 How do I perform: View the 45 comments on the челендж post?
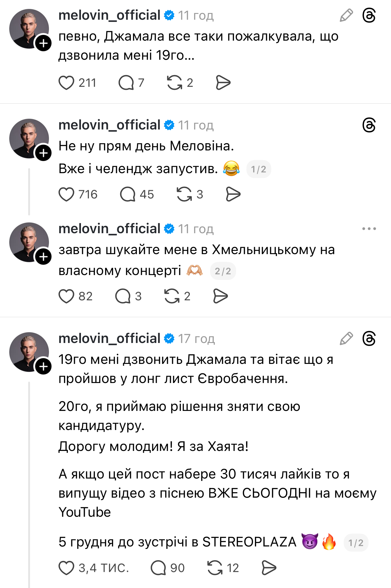pos(128,194)
